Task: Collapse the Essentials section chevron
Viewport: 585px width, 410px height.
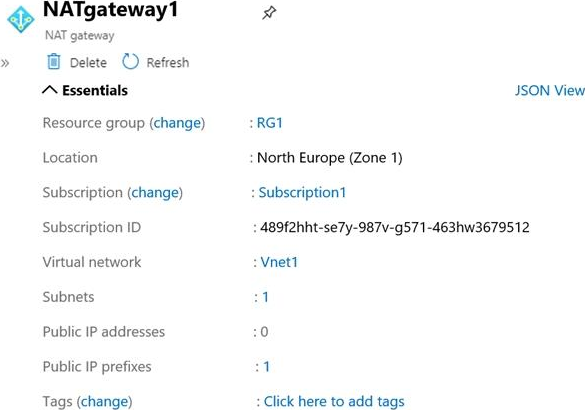Action: 50,90
